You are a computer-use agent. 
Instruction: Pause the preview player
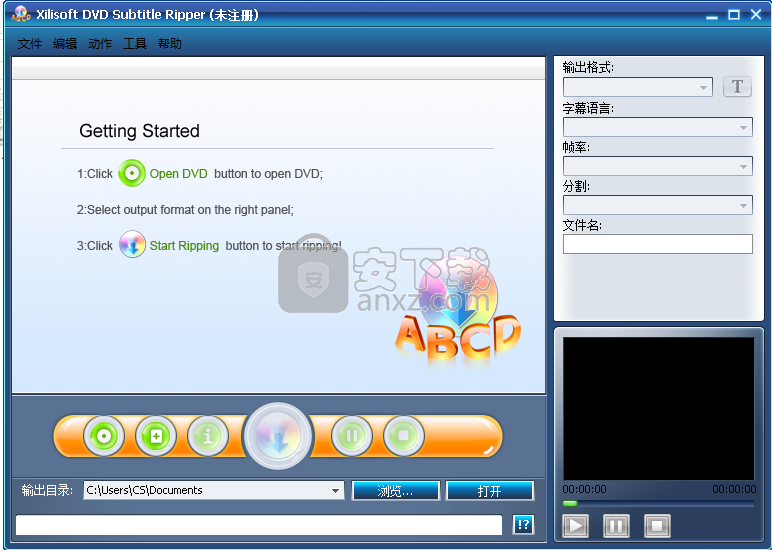pos(616,525)
